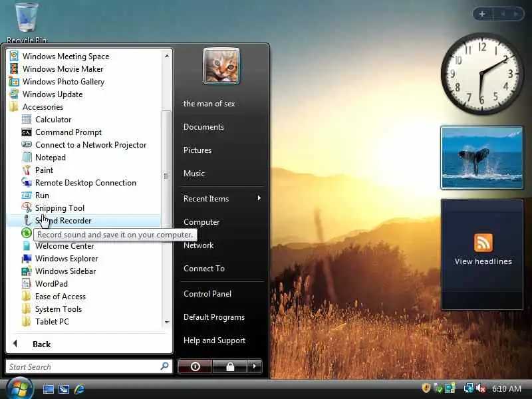Image resolution: width=532 pixels, height=399 pixels.
Task: Click the network connection tray icon
Action: [469, 388]
